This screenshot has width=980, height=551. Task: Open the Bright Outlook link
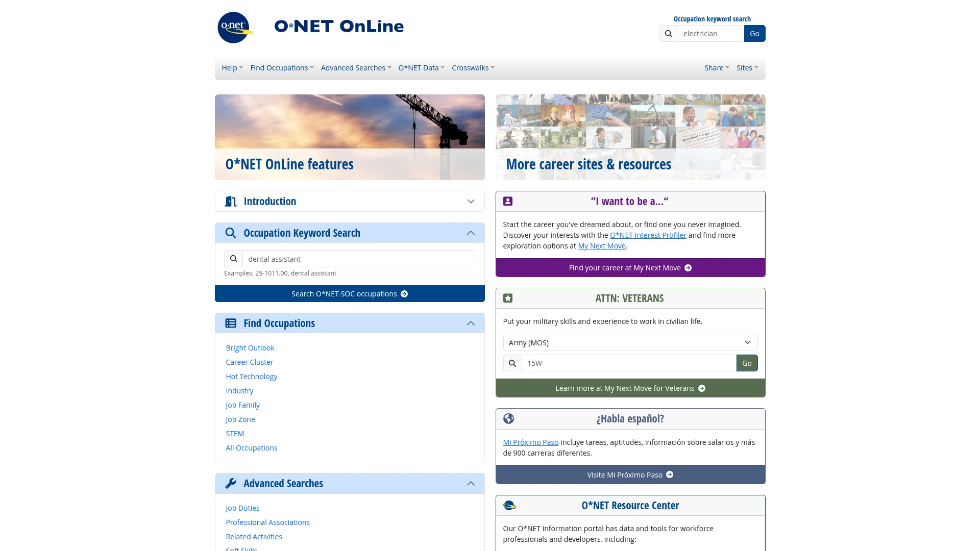point(250,348)
